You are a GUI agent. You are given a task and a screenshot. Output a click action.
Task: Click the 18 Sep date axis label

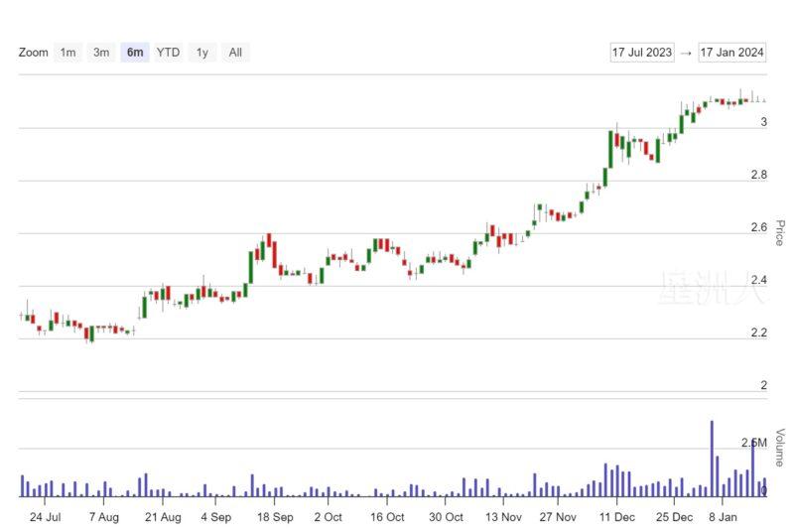(276, 517)
